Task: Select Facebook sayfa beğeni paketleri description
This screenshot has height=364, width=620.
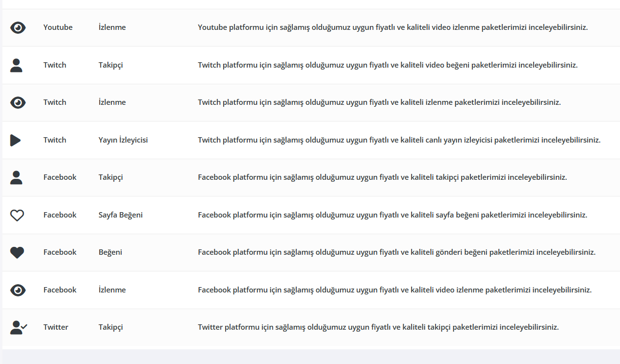Action: pos(392,215)
